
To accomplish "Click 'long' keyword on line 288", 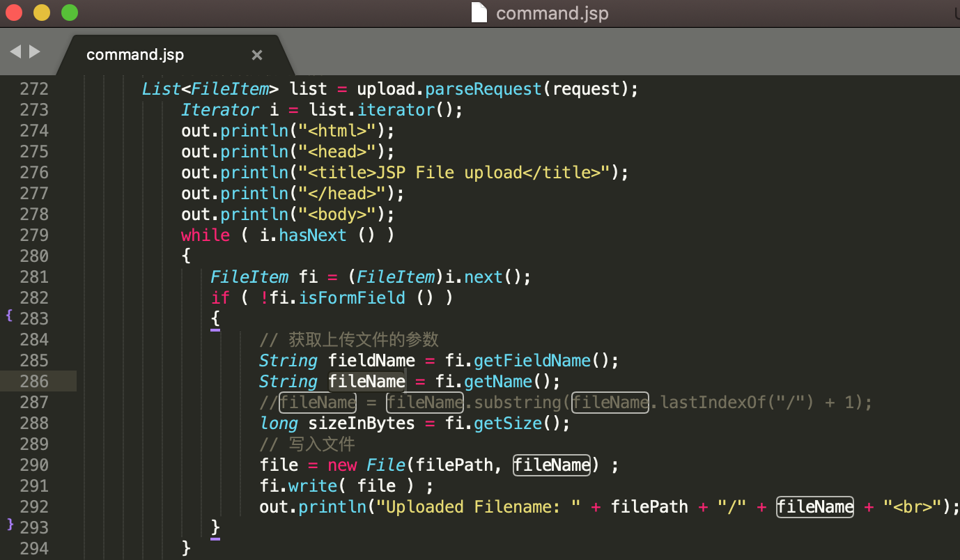I will pos(279,423).
